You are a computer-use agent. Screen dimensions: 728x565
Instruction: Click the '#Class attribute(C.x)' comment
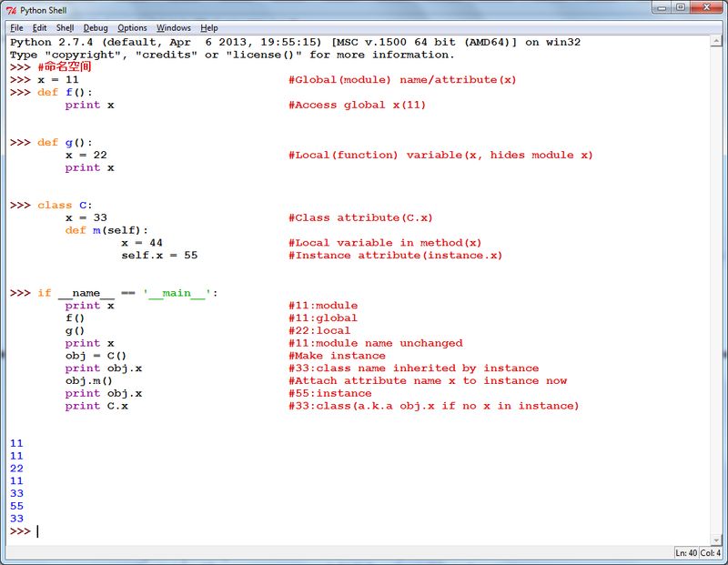tap(360, 217)
